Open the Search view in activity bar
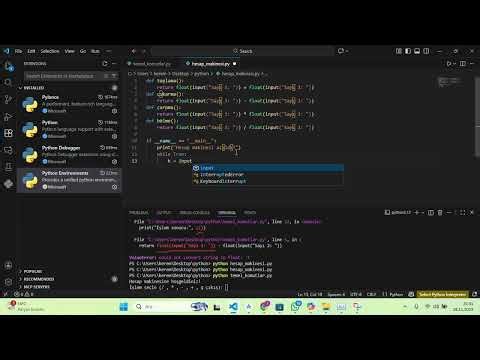480x360 pixels. click(x=8, y=82)
